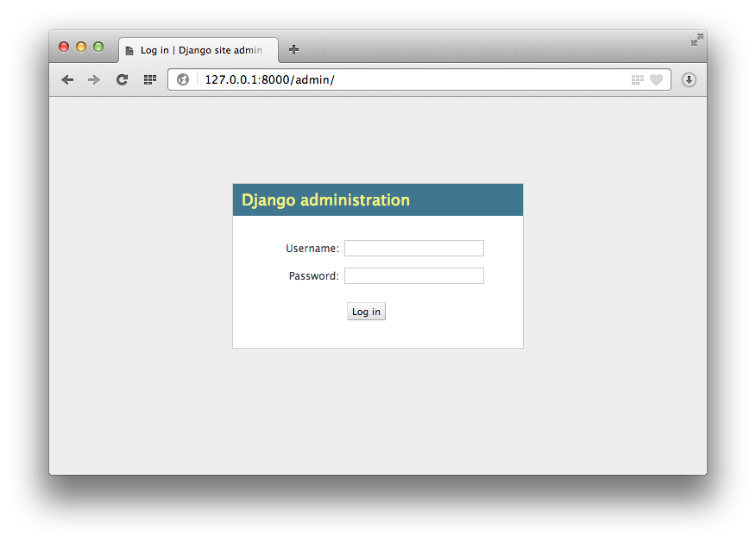
Task: Close the window with red button
Action: 64,47
